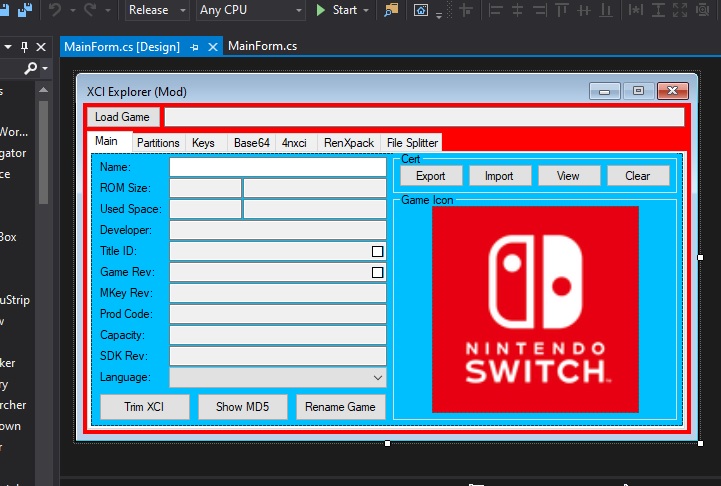Click the Redo arrow icon
The image size is (721, 486).
[x=90, y=10]
